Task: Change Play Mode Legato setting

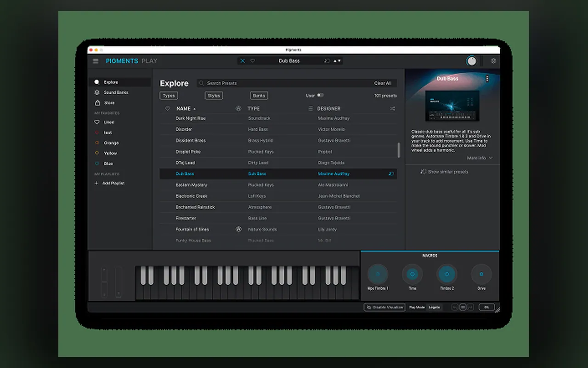Action: 434,307
